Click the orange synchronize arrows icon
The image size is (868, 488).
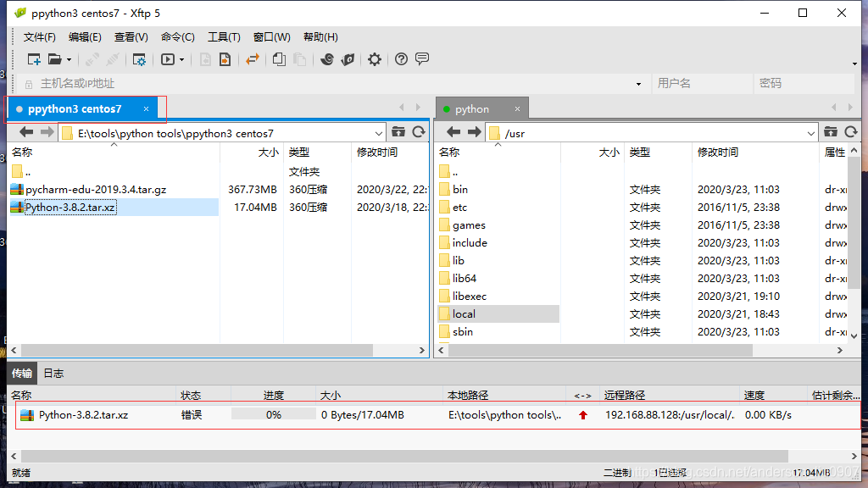click(x=253, y=59)
